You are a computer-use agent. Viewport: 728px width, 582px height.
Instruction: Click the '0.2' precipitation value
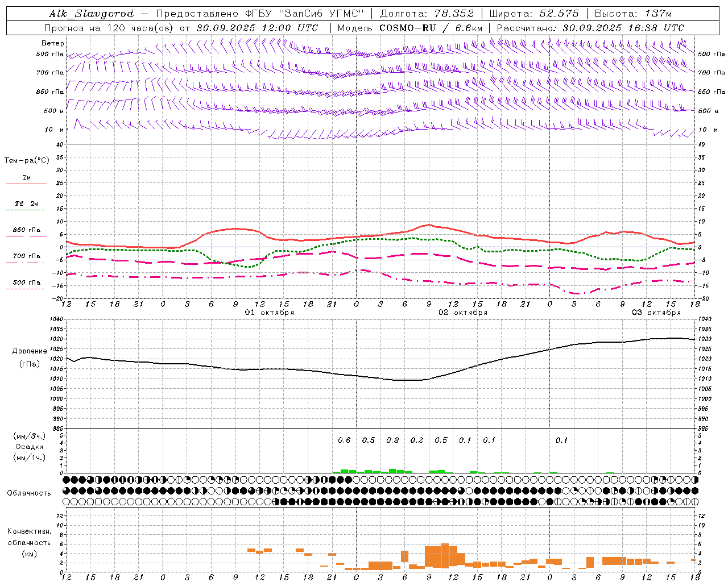pyautogui.click(x=417, y=440)
